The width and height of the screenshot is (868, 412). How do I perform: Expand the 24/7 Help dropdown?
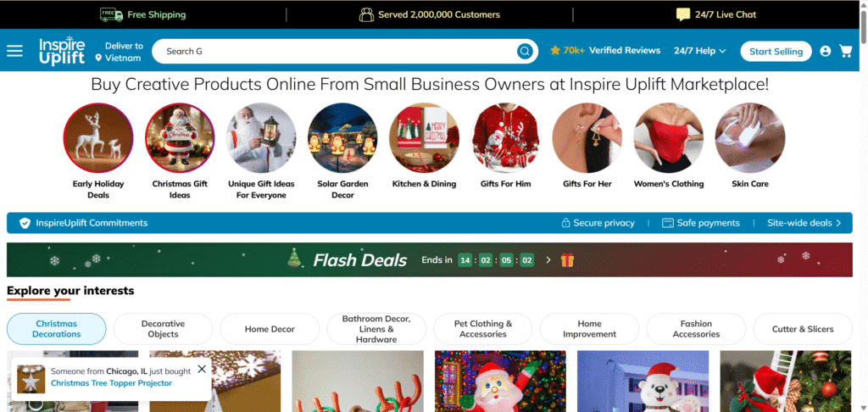699,51
